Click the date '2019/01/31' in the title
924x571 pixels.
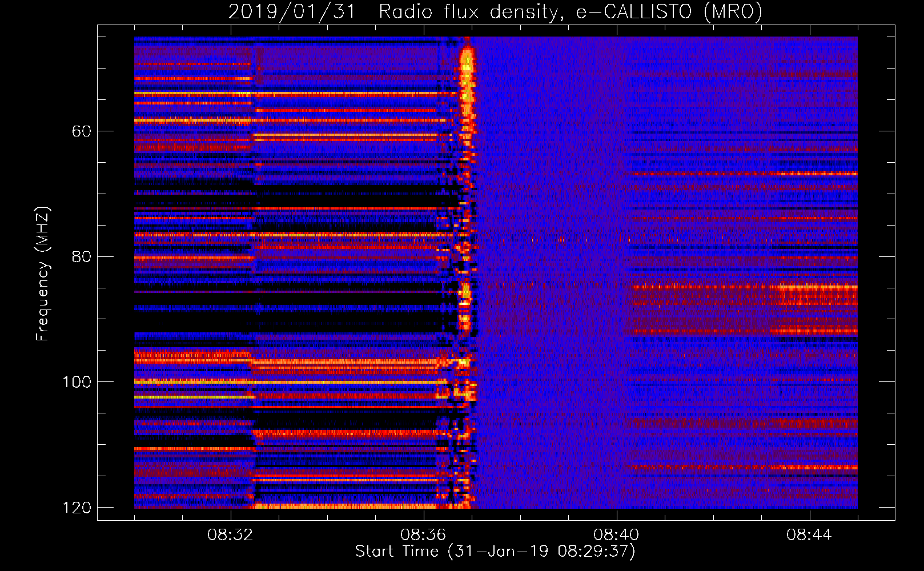pyautogui.click(x=292, y=11)
